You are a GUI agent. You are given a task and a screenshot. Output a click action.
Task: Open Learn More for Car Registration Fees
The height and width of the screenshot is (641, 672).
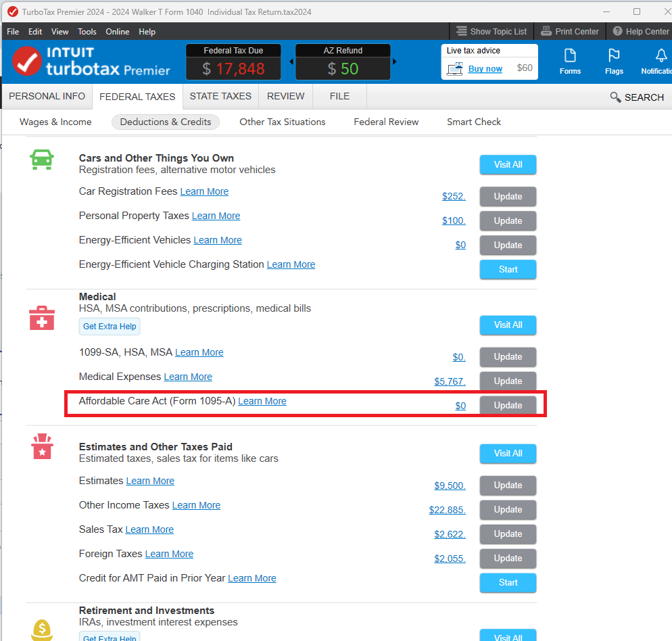point(204,191)
